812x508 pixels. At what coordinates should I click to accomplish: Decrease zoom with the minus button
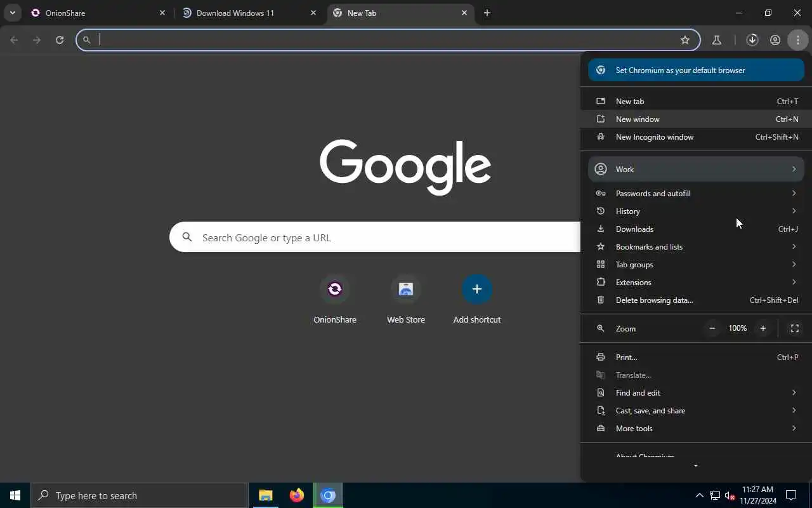coord(712,328)
